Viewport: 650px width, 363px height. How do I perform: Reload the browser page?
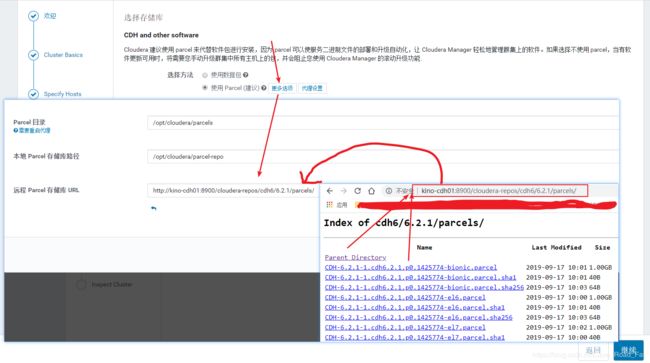(357, 191)
